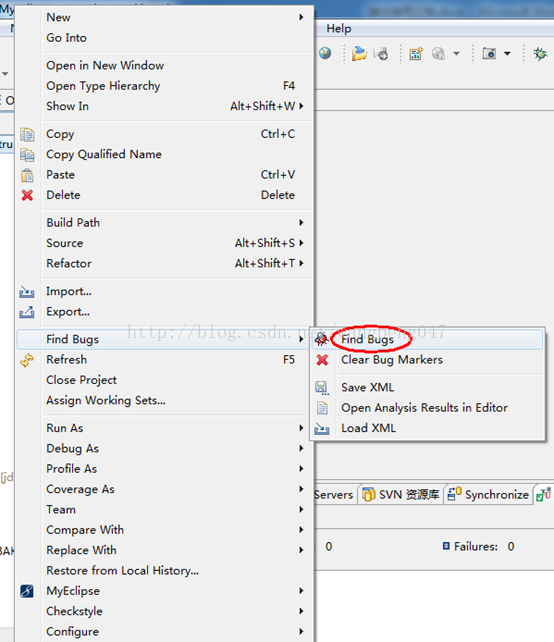554x642 pixels.
Task: Open dropdown arrow beside greyed globe icon
Action: pyautogui.click(x=456, y=54)
